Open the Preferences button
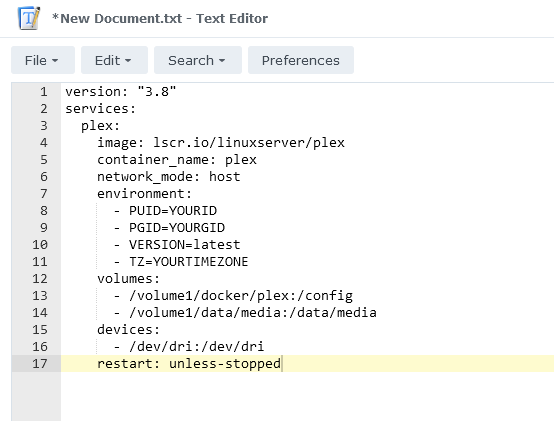Image resolution: width=554 pixels, height=421 pixels. [x=301, y=60]
